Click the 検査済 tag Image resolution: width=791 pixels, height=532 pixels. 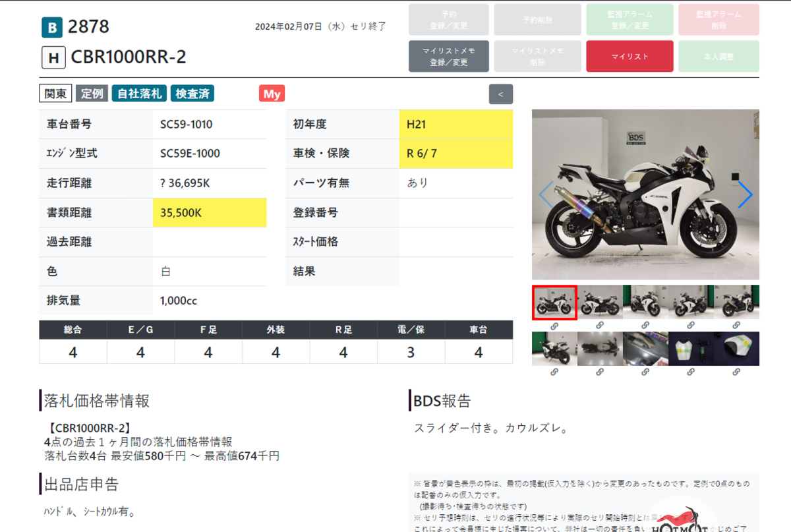(192, 94)
